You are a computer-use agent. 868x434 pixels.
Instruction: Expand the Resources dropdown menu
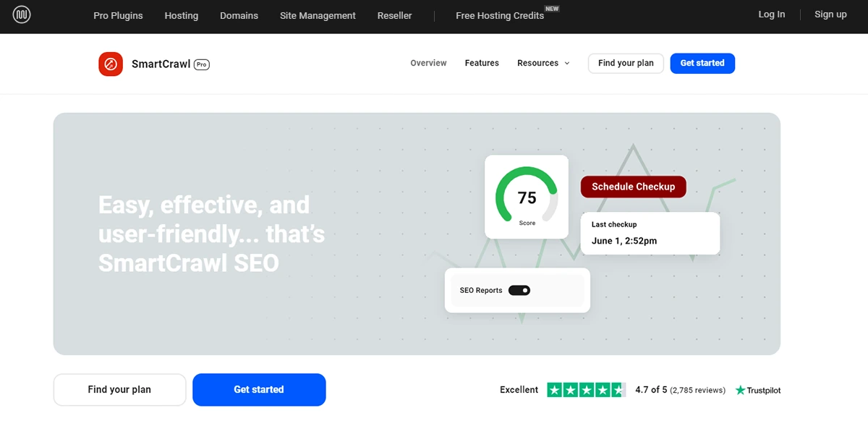click(543, 63)
